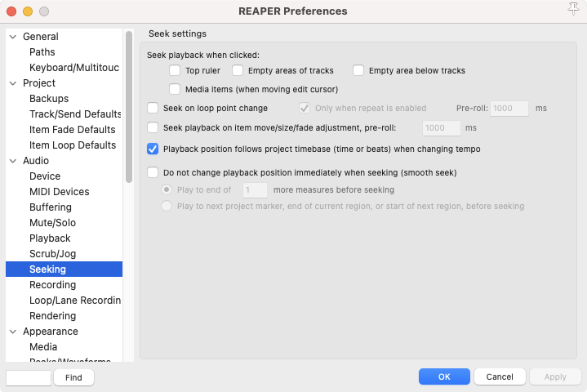Check Empty areas of tracks option

(x=238, y=71)
